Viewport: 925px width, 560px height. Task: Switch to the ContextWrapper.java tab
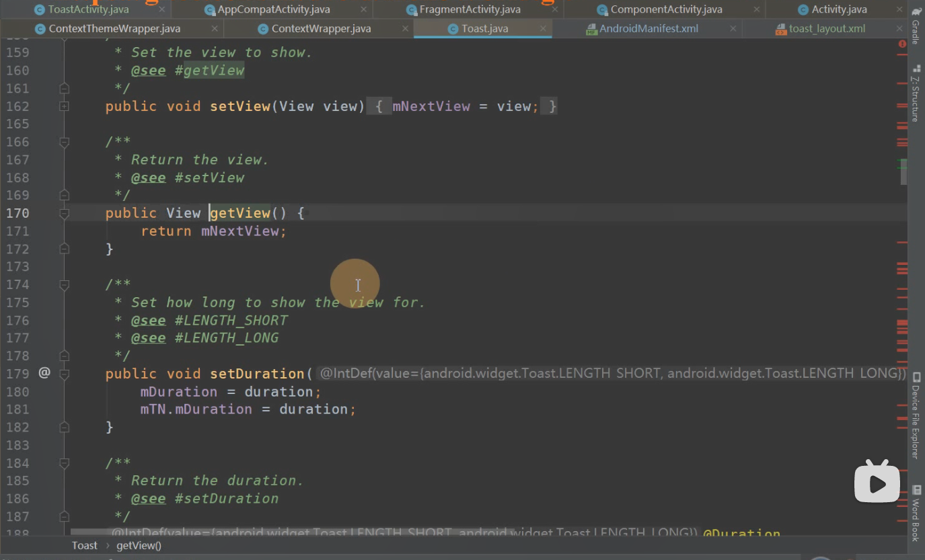321,29
